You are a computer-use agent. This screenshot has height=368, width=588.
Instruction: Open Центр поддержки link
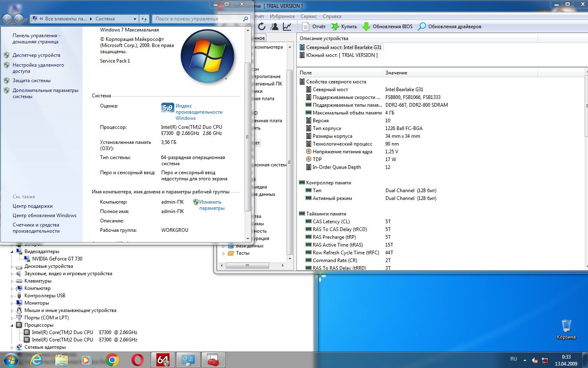[33, 206]
